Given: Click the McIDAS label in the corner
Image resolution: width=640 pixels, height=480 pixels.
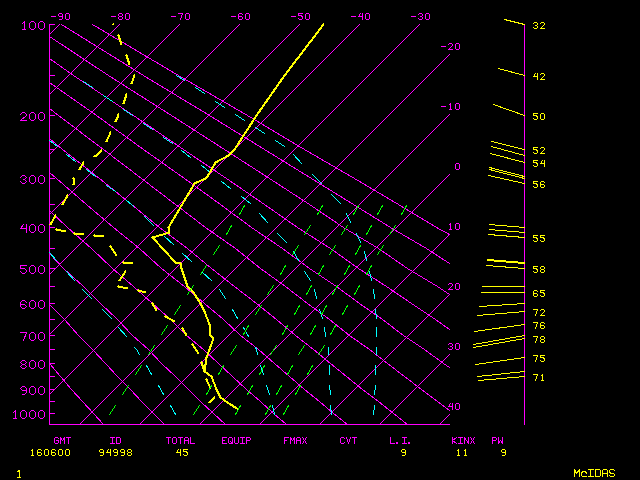Looking at the screenshot, I should pos(594,472).
